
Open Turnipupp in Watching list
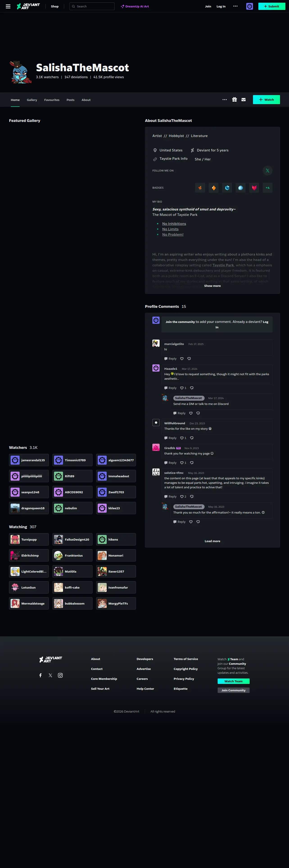29,539
